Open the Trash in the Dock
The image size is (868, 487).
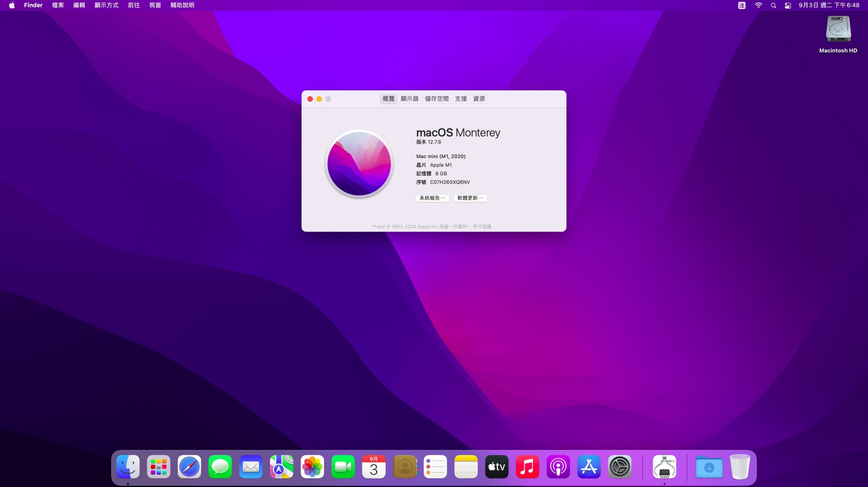(x=740, y=467)
